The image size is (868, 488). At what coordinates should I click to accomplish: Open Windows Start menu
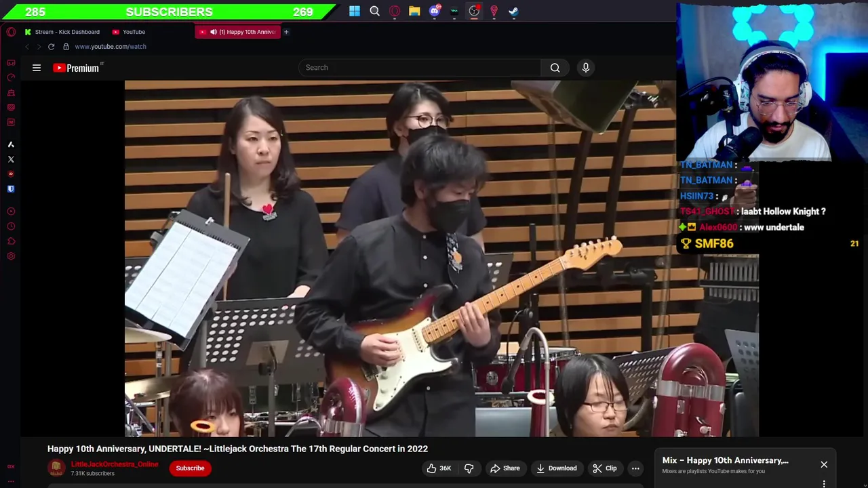[x=355, y=11]
